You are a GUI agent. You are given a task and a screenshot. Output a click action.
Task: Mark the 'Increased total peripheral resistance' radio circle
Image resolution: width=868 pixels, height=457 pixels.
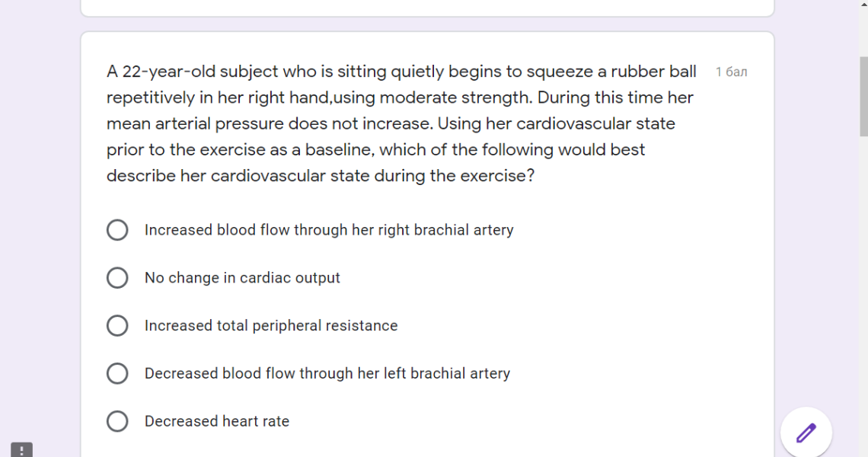(x=117, y=326)
